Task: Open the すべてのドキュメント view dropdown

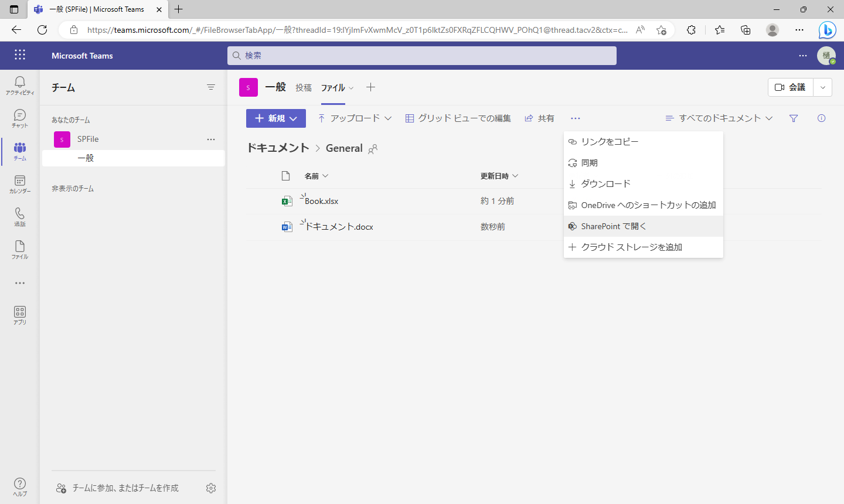Action: tap(719, 118)
